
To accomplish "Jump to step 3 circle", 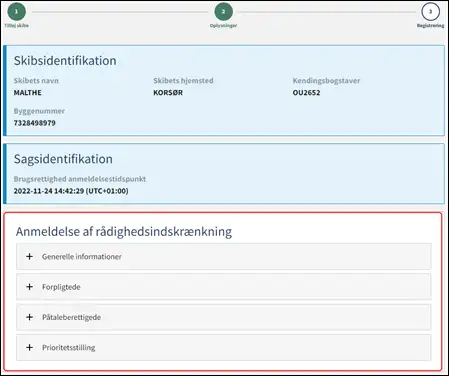I will (430, 12).
